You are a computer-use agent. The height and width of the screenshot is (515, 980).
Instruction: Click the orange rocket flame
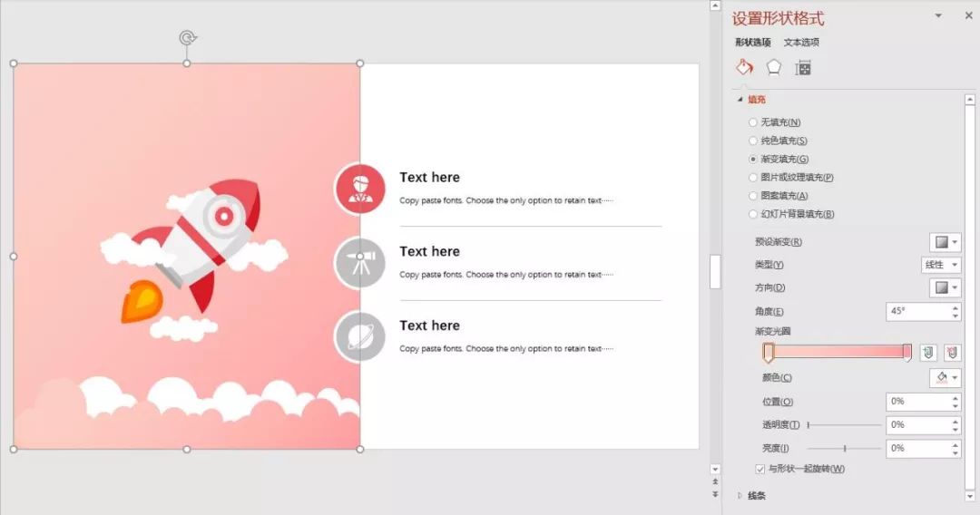click(142, 302)
